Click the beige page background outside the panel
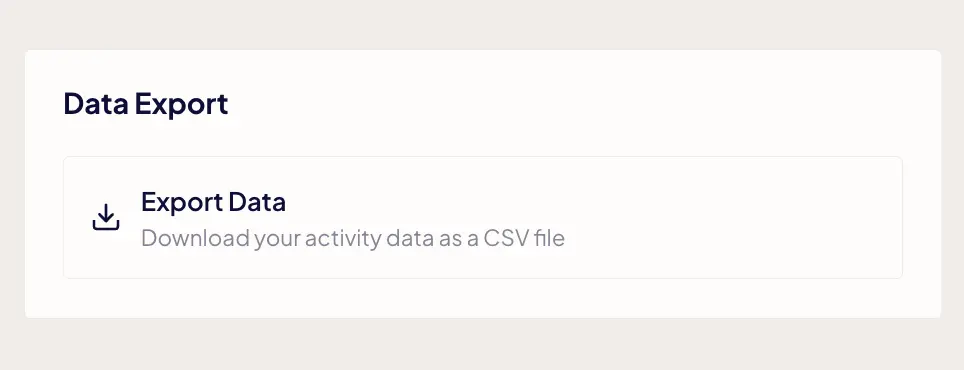 482,25
